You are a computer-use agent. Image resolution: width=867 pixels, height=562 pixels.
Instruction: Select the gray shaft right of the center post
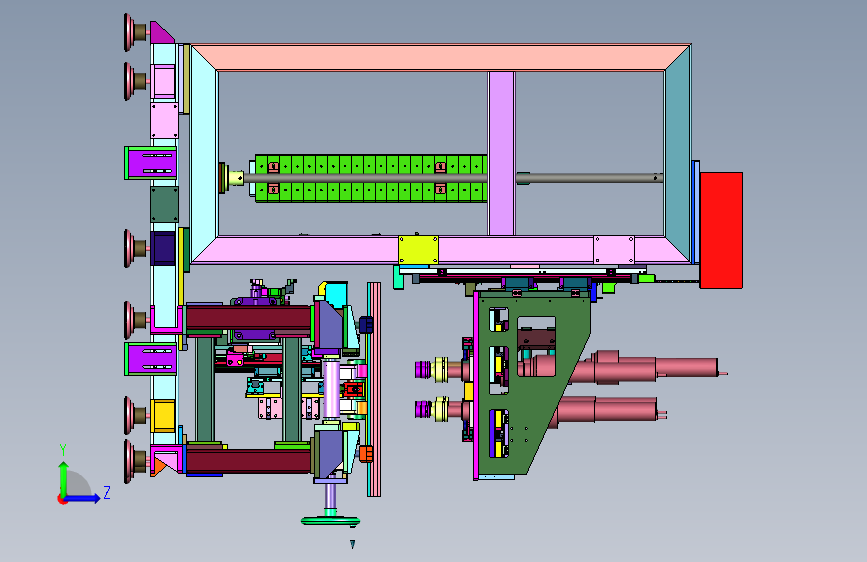point(589,178)
